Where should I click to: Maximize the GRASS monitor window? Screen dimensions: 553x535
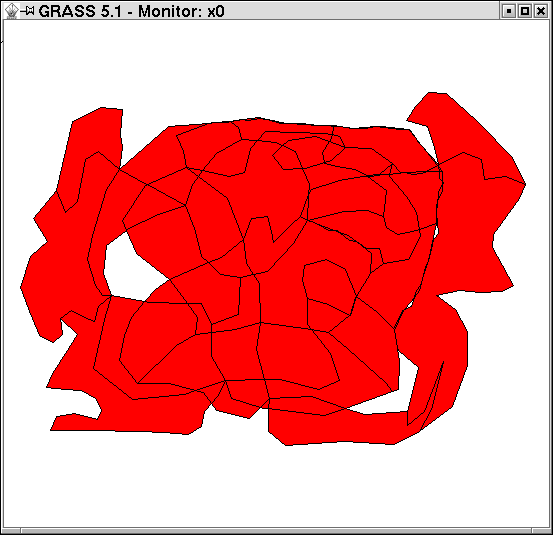coord(524,11)
